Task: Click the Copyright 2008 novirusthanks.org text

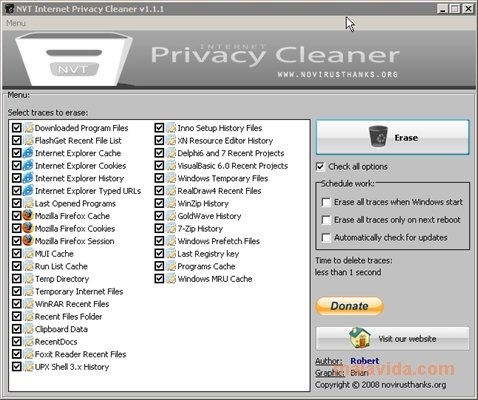Action: point(380,385)
